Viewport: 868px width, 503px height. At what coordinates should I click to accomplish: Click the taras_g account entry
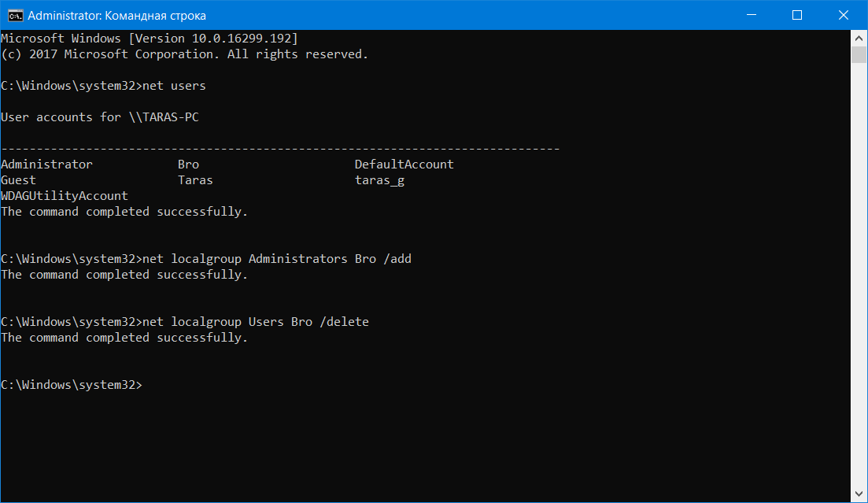tap(379, 180)
